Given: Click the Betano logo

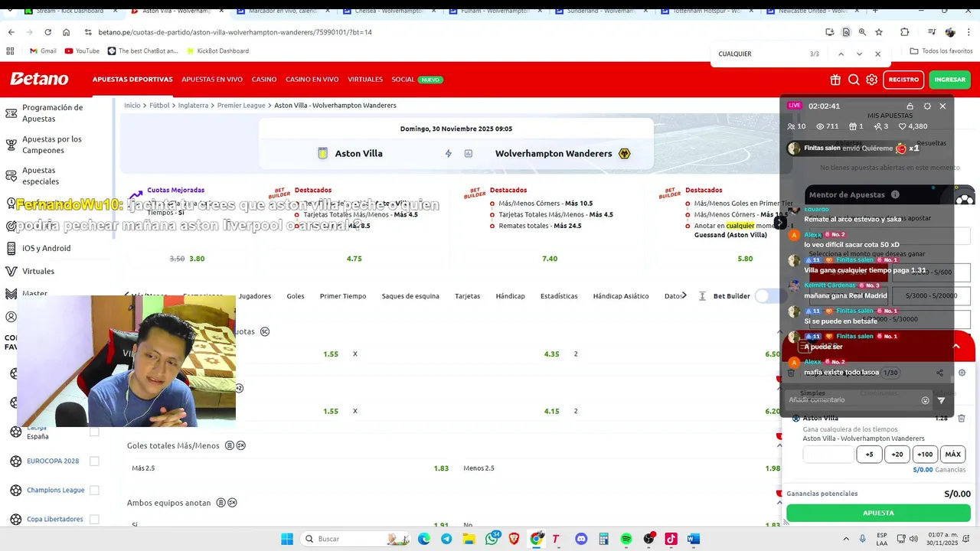Looking at the screenshot, I should click(x=39, y=79).
